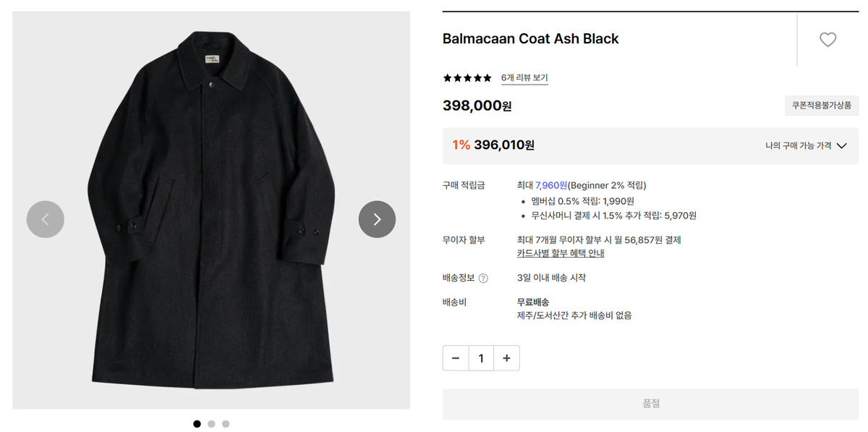This screenshot has height=432, width=868.
Task: Decrease quantity with minus button
Action: click(455, 358)
